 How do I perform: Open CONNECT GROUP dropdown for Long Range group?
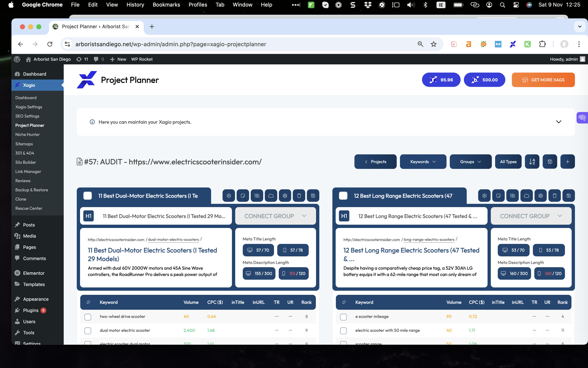coord(531,216)
